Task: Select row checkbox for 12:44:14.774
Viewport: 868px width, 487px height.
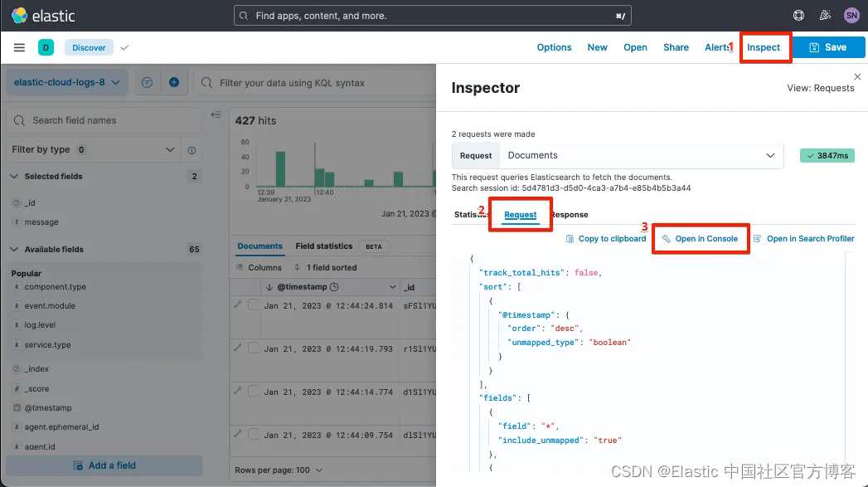Action: (253, 391)
